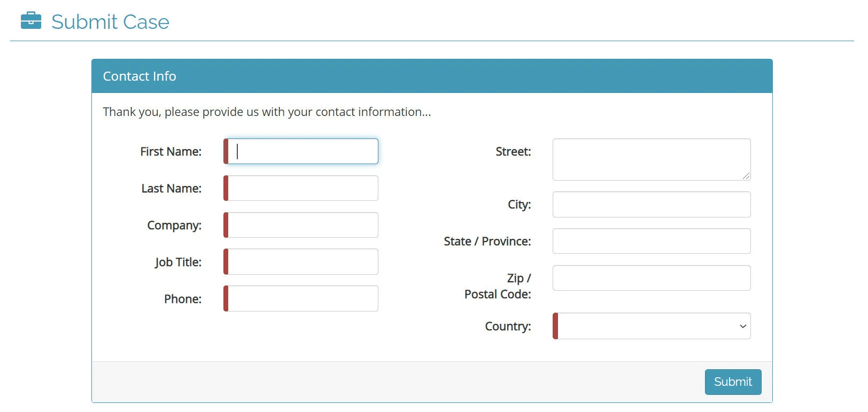Click the Country label
This screenshot has width=868, height=412.
[x=507, y=327]
